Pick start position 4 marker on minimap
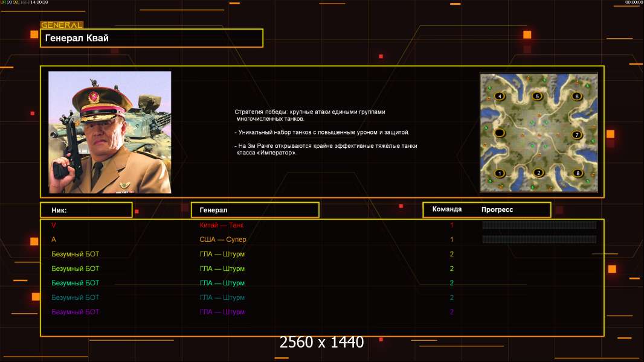This screenshot has height=362, width=644. [x=500, y=96]
